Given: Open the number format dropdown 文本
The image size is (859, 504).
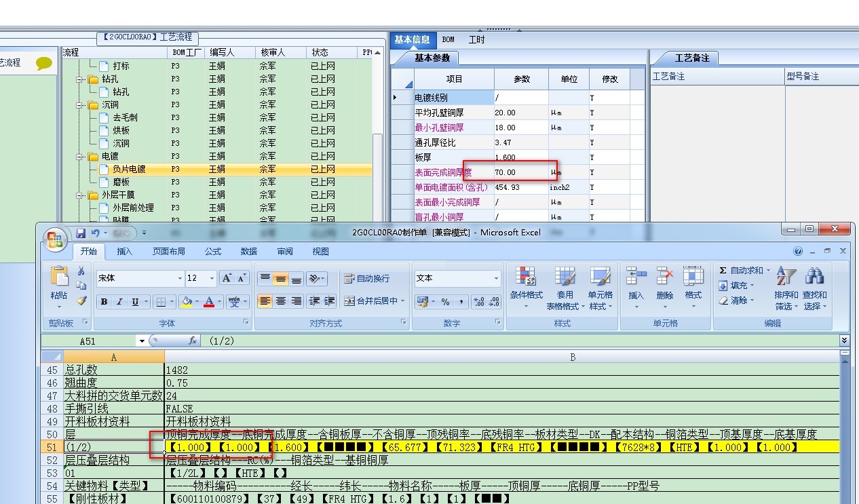Looking at the screenshot, I should coord(497,278).
